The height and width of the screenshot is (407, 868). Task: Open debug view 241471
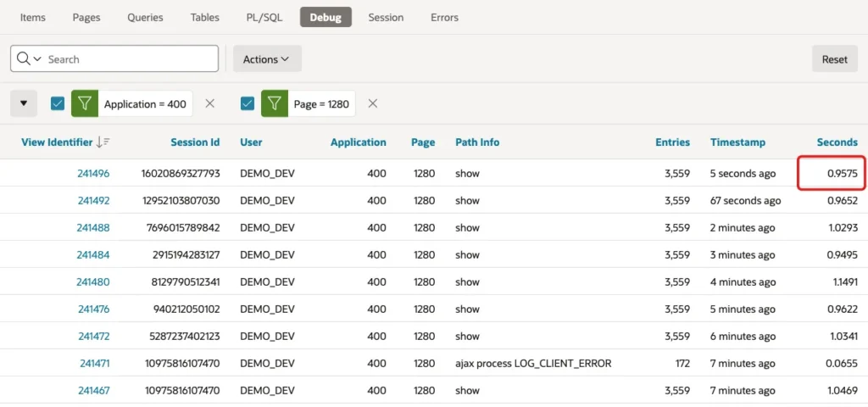point(95,363)
